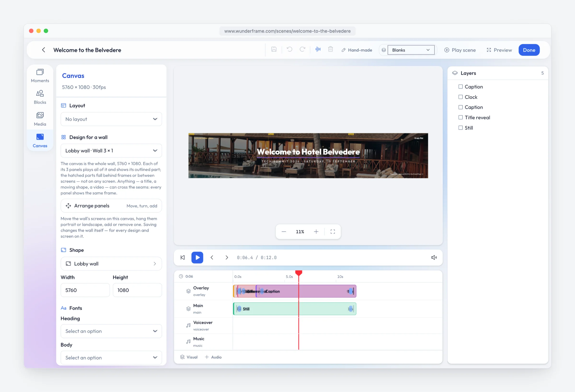Open the Heading font dropdown
This screenshot has height=392, width=575.
tap(111, 331)
